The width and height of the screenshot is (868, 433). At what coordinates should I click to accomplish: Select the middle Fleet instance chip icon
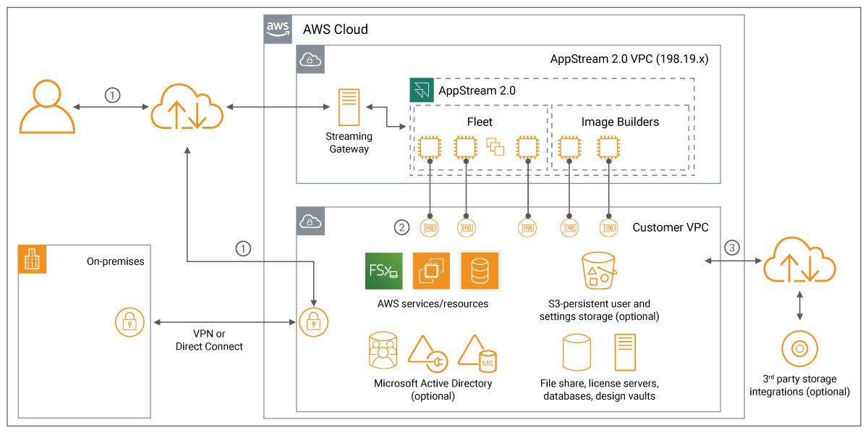click(466, 147)
